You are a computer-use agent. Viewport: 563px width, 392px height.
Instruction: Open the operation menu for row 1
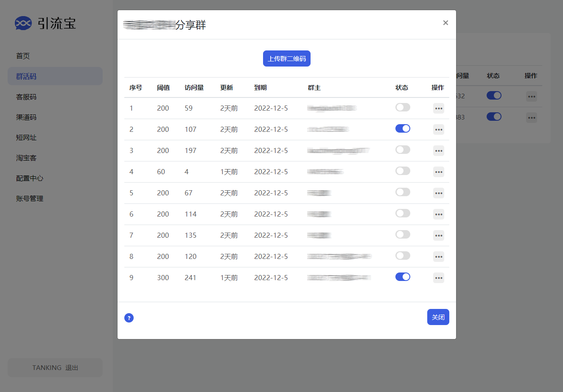coord(438,108)
